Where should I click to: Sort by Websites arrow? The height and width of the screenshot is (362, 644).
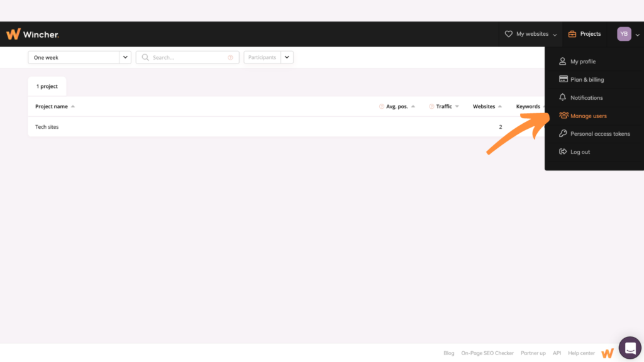click(x=500, y=107)
